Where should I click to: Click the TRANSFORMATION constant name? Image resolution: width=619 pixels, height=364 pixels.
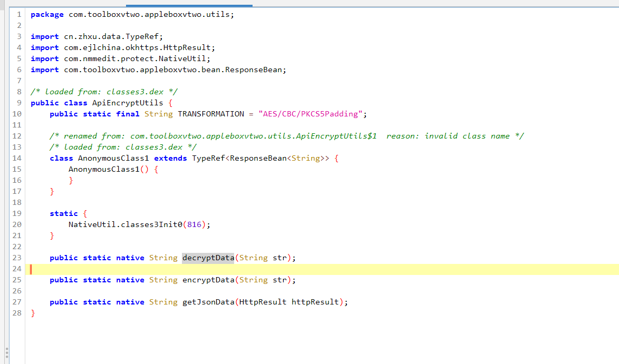pos(211,114)
